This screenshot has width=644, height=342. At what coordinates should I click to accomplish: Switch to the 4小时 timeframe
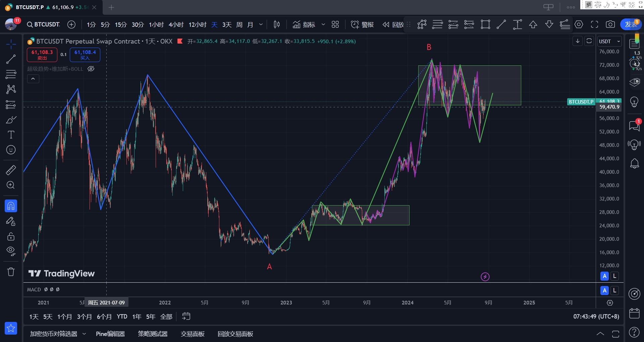[x=176, y=24]
